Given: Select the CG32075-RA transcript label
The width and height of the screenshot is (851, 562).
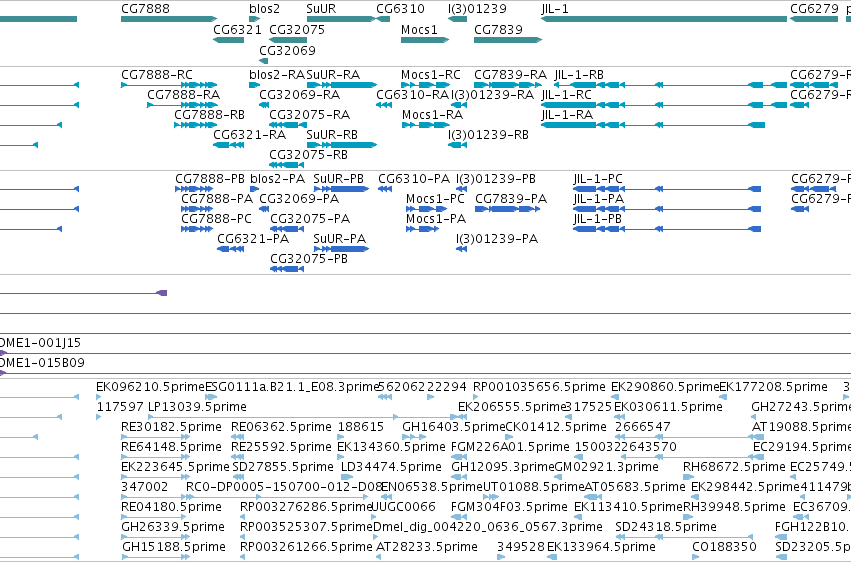Looking at the screenshot, I should 309,114.
